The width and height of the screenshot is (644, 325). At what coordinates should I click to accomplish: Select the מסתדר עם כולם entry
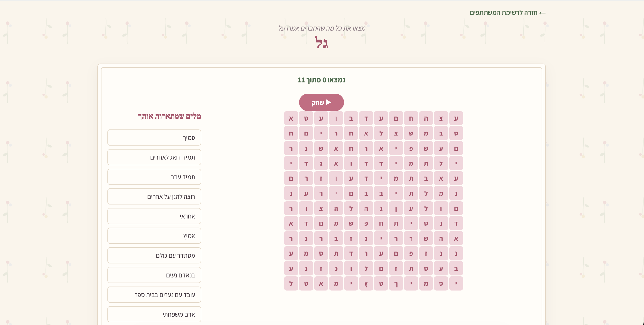[x=154, y=256]
